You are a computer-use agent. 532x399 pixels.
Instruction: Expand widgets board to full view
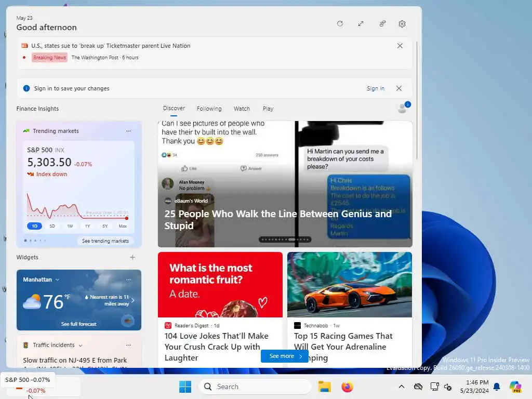361,24
